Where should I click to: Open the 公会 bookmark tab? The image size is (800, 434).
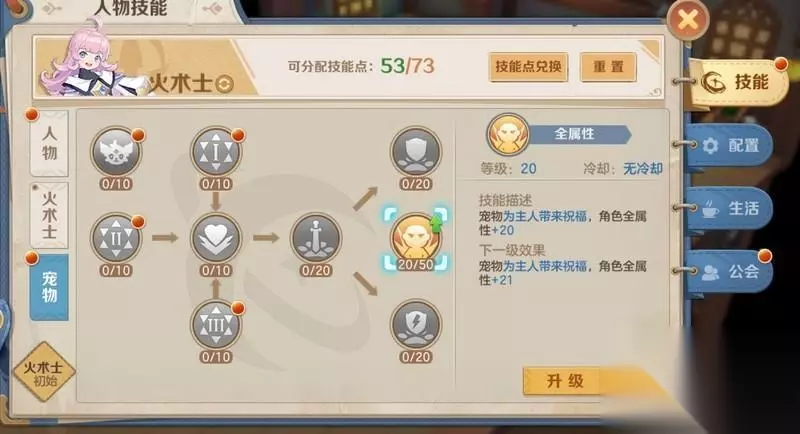pos(730,271)
